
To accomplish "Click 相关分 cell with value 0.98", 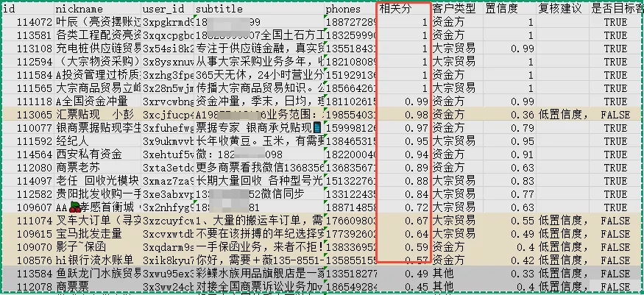I will (x=404, y=115).
